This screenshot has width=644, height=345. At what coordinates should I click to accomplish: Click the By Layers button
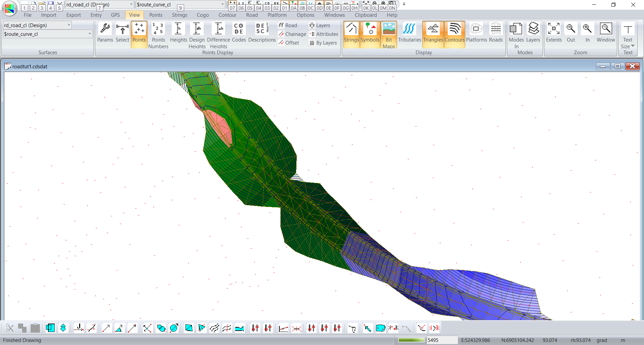323,43
